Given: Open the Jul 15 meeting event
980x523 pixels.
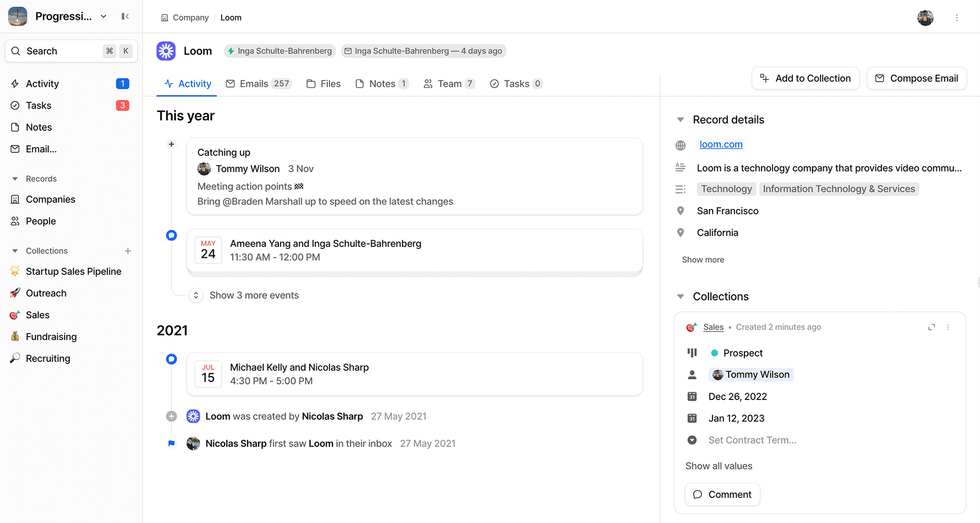Looking at the screenshot, I should [x=414, y=375].
